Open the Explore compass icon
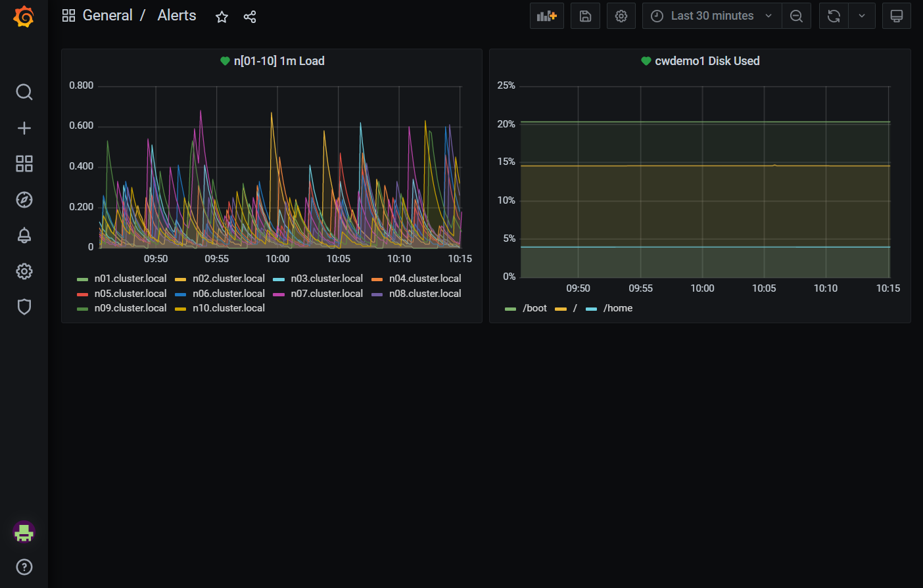Viewport: 923px width, 588px height. (x=24, y=200)
